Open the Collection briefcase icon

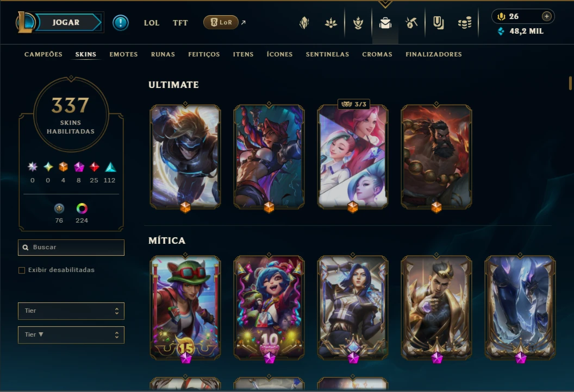point(385,23)
